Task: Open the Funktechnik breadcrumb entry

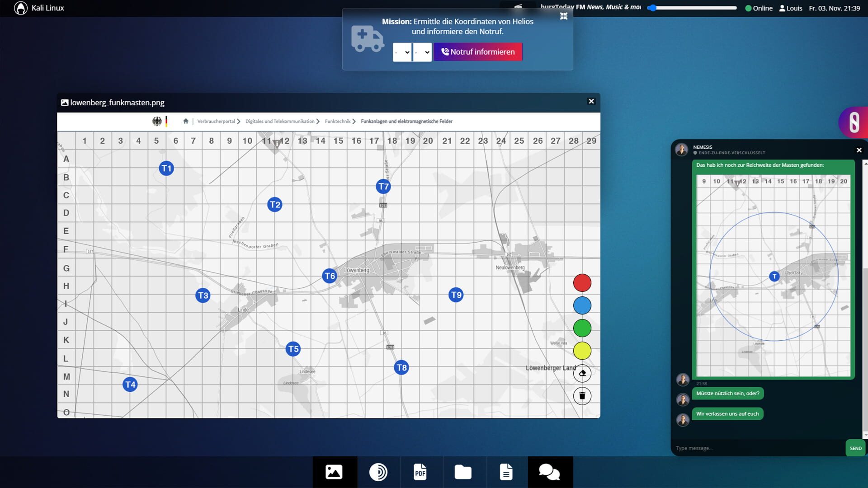Action: click(x=337, y=121)
